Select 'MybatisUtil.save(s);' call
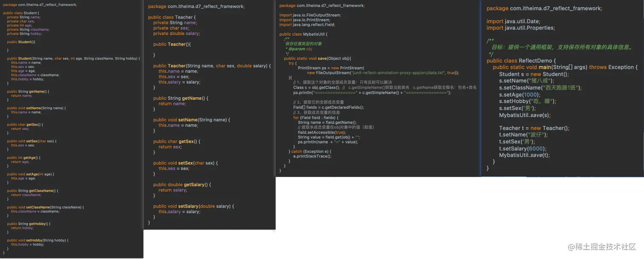Viewport: 644px width, 259px height. coord(525,115)
